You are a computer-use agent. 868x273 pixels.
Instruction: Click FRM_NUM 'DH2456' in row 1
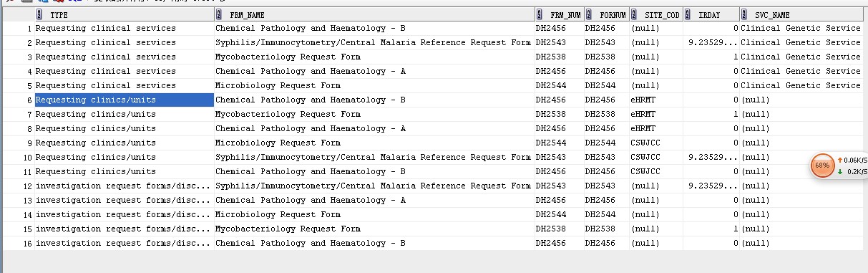(x=551, y=29)
